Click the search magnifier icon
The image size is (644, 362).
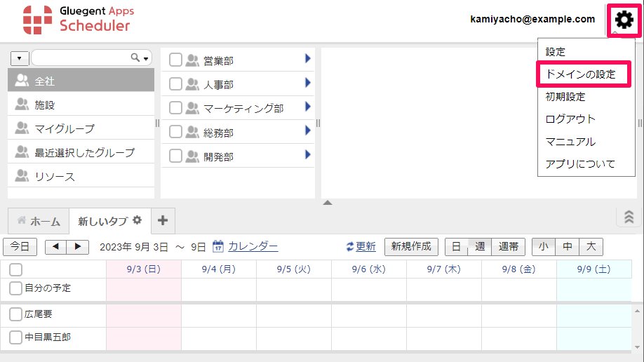point(135,58)
